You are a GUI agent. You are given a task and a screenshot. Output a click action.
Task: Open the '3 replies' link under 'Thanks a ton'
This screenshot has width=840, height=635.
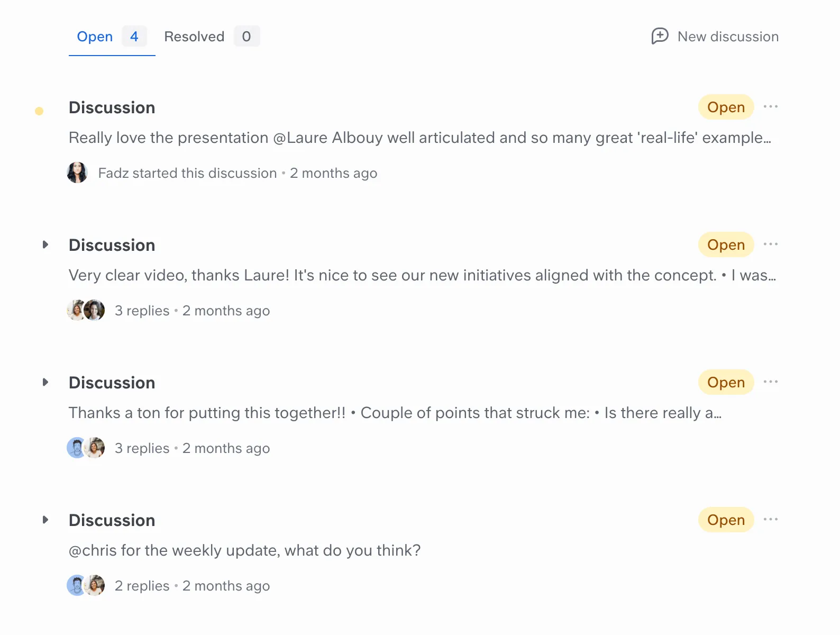point(142,448)
